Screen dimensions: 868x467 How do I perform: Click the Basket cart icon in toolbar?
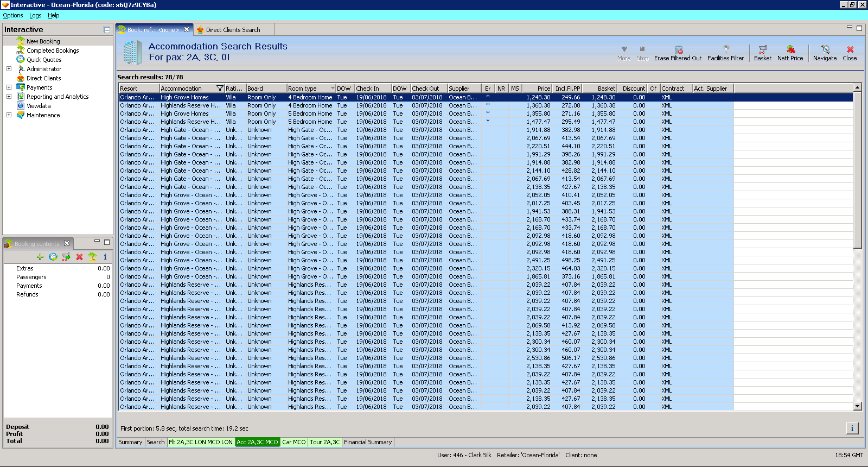pyautogui.click(x=762, y=49)
